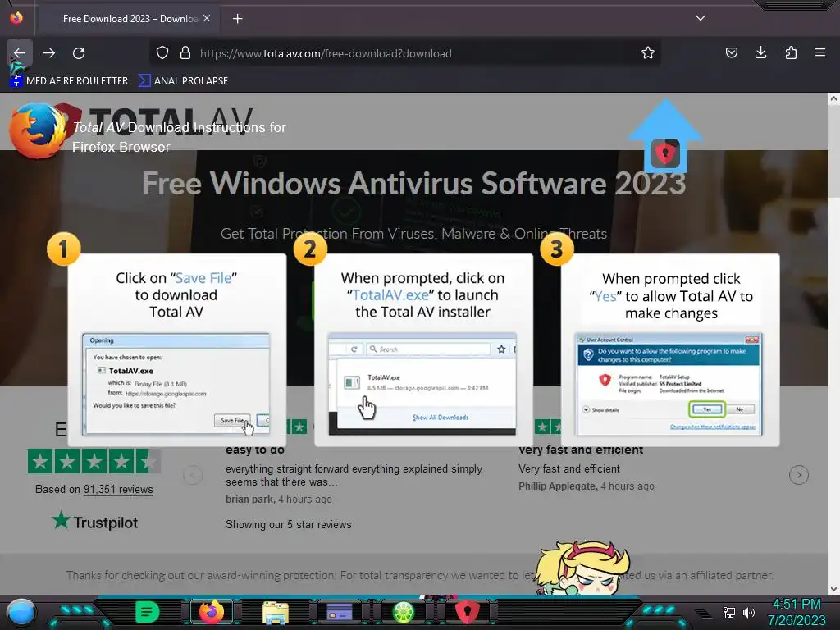Open the 91,351 reviews link
Screen dimensions: 840x630
(118, 490)
